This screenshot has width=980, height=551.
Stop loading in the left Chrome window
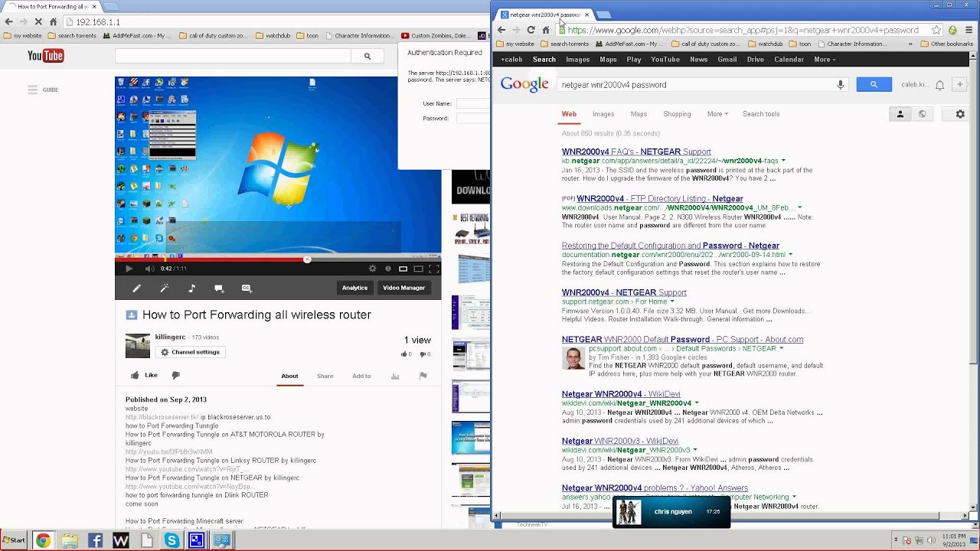38,22
